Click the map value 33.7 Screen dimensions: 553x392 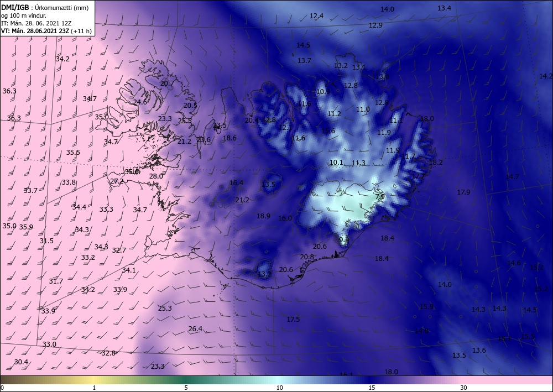coord(30,191)
